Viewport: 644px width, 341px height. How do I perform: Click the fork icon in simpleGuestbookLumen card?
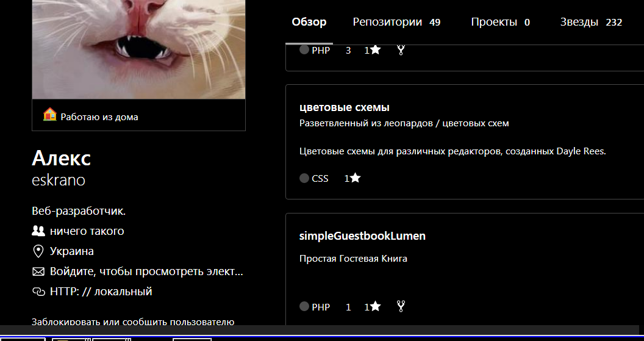click(x=401, y=306)
